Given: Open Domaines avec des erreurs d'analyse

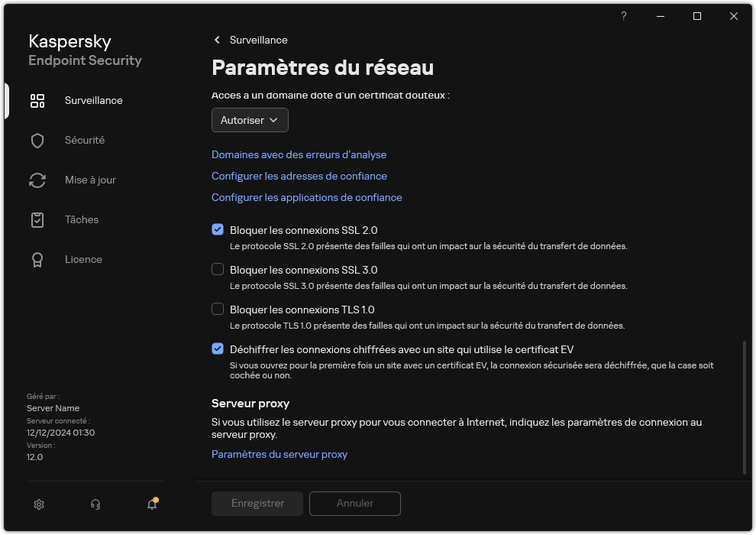Looking at the screenshot, I should pyautogui.click(x=299, y=154).
